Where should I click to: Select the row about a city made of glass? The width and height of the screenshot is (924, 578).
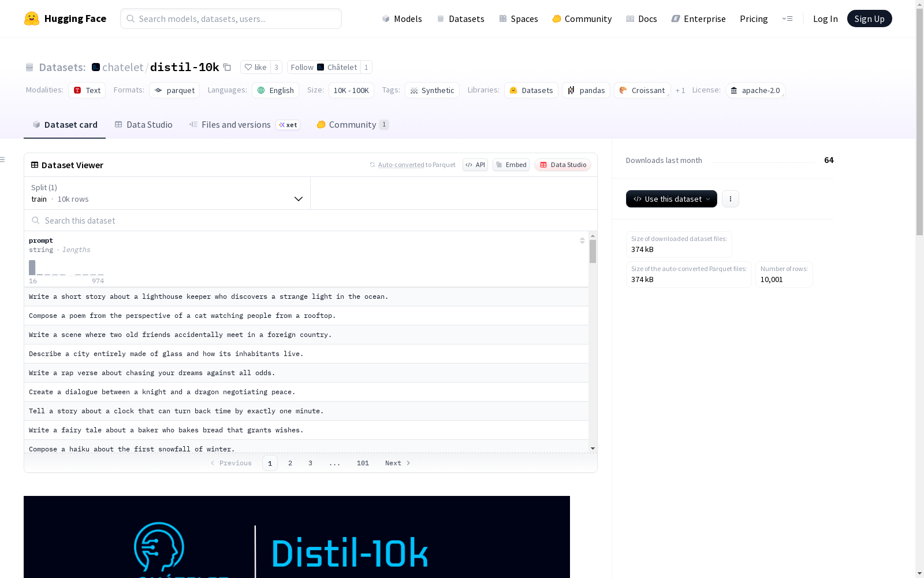(306, 354)
